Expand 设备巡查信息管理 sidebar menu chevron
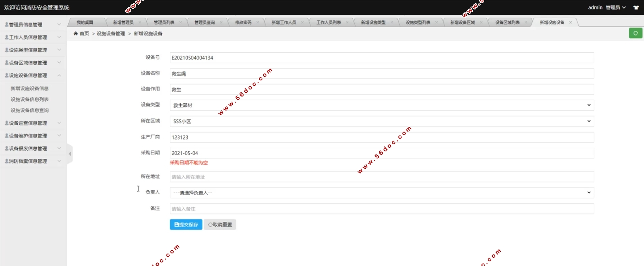Viewport: 644px width, 266px height. [59, 123]
